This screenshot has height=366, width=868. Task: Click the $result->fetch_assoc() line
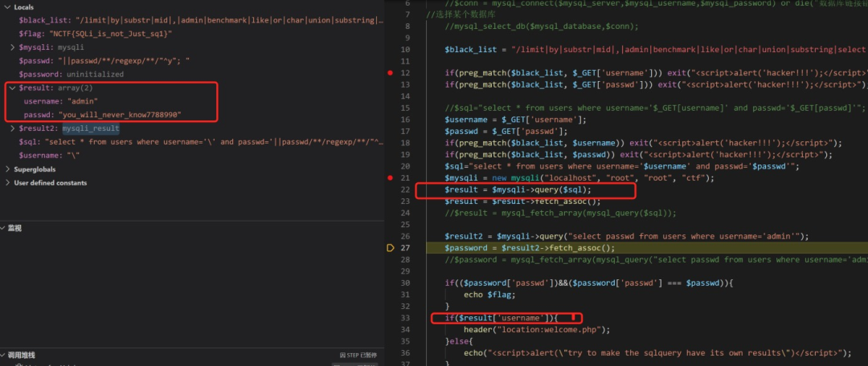[x=522, y=201]
